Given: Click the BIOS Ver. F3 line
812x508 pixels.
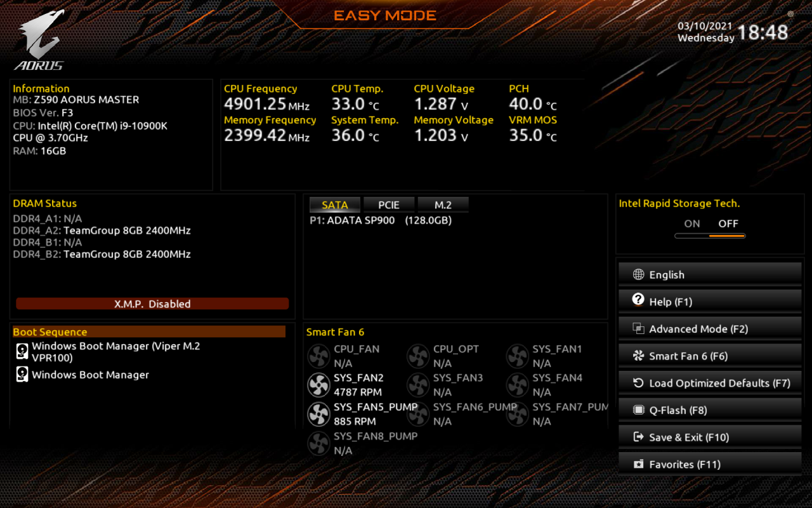Looking at the screenshot, I should (43, 113).
